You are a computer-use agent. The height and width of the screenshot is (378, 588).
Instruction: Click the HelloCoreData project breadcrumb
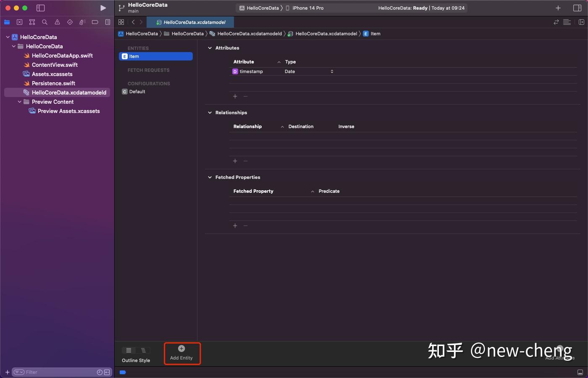138,34
